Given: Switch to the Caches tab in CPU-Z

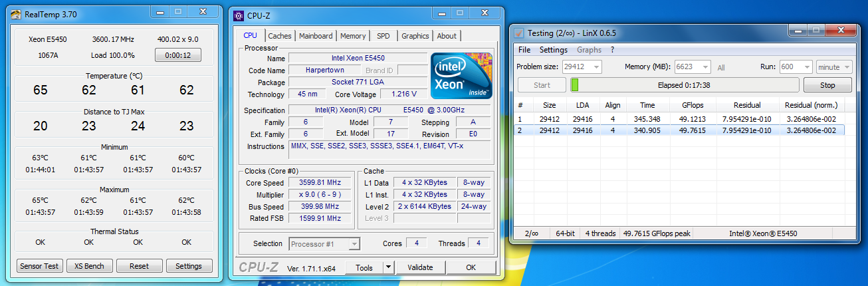Looking at the screenshot, I should [x=280, y=36].
